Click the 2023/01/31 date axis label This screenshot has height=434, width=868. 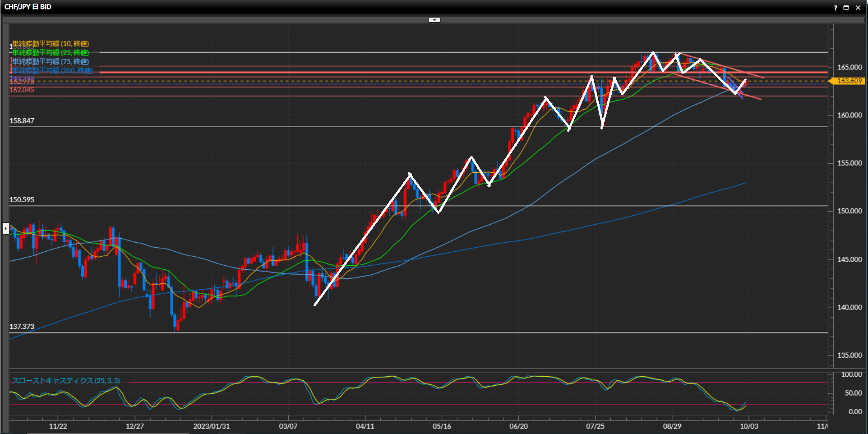211,426
